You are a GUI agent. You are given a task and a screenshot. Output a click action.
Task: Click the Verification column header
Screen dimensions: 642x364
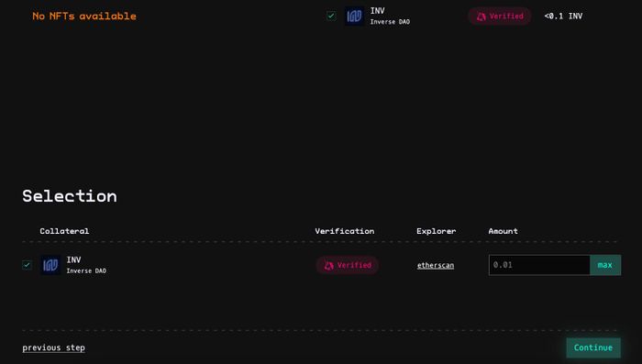344,231
